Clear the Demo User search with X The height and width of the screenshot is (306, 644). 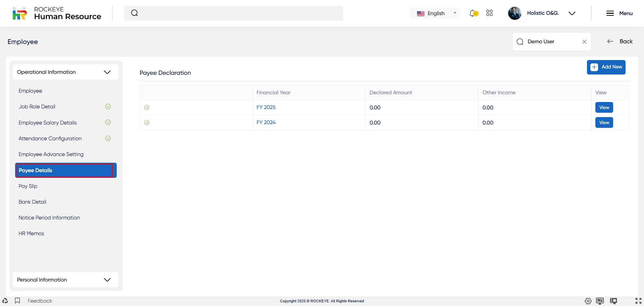point(584,42)
